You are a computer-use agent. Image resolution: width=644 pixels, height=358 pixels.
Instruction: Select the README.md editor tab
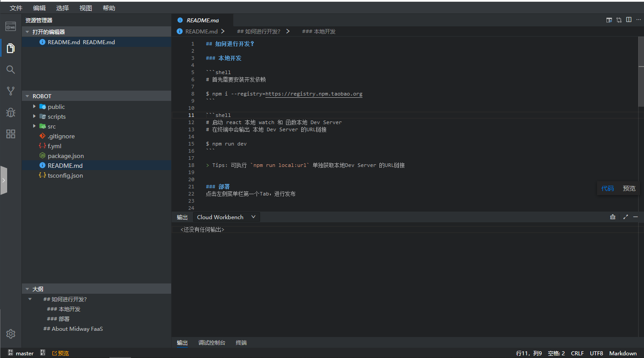point(202,20)
